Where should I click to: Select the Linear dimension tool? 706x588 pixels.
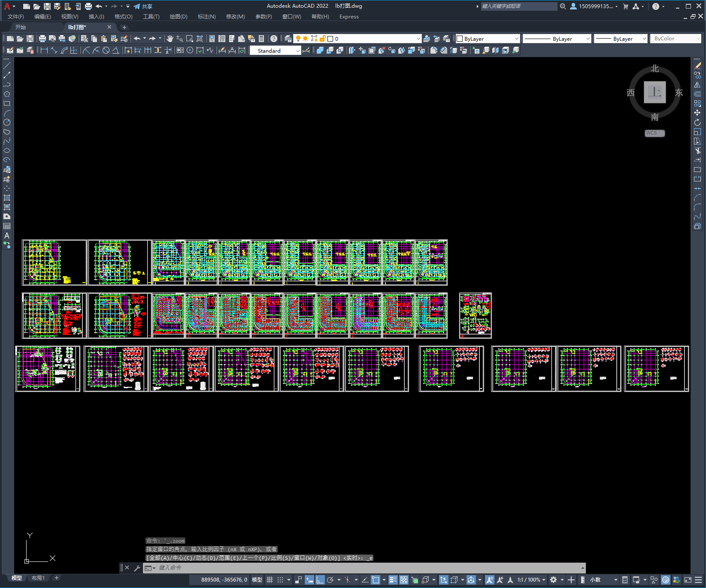pyautogui.click(x=44, y=50)
